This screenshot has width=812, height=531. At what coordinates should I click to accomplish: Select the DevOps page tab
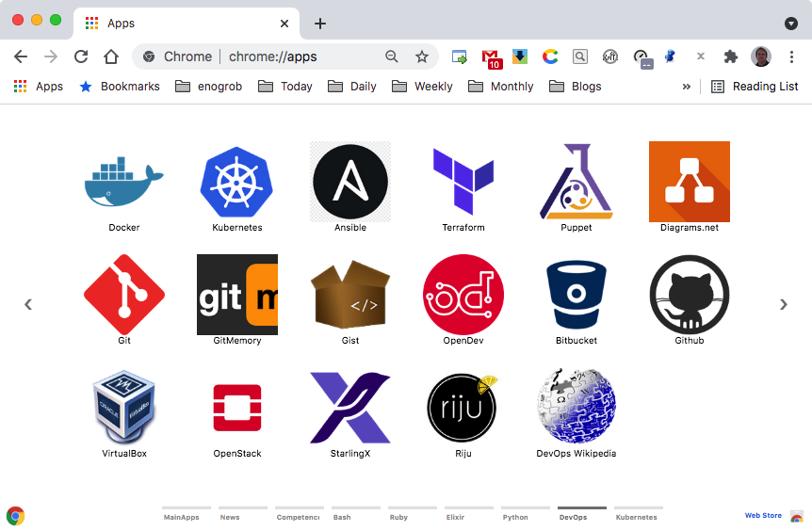(582, 514)
